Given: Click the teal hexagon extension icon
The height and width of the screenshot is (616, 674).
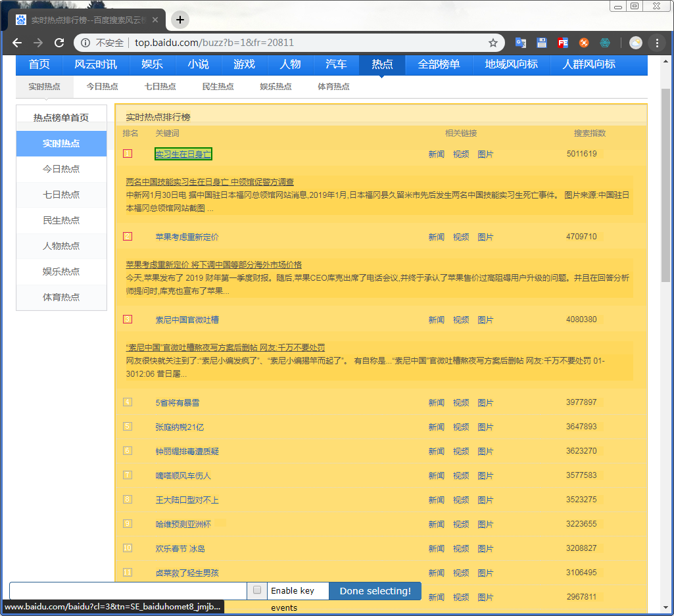Looking at the screenshot, I should click(605, 43).
